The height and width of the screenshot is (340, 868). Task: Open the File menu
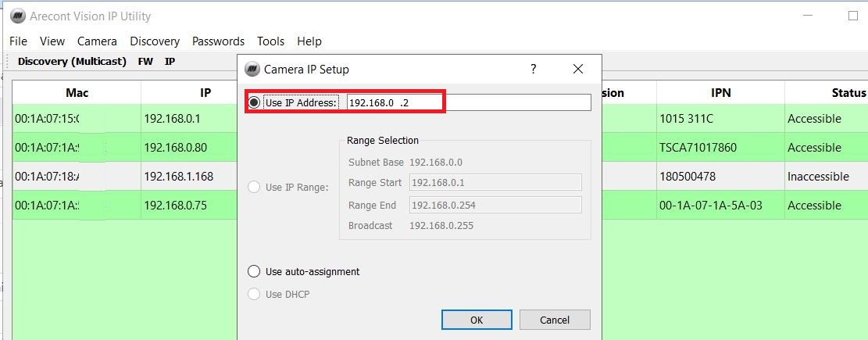pyautogui.click(x=18, y=41)
